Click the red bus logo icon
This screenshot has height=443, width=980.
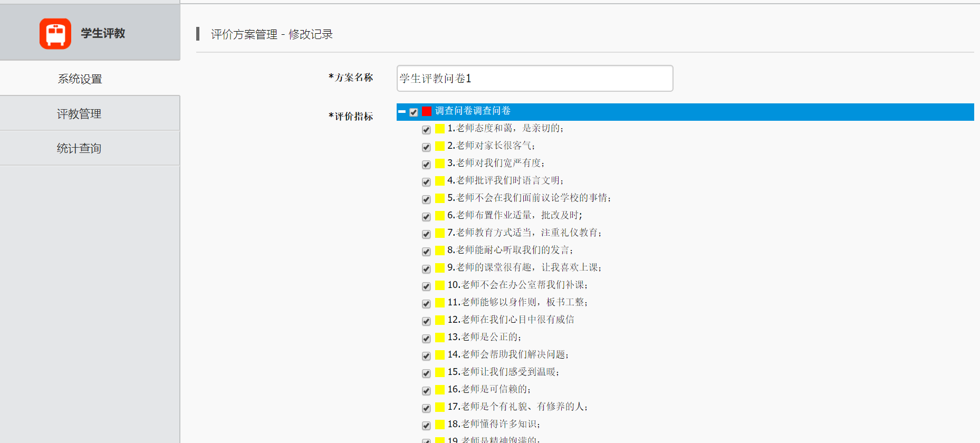55,34
